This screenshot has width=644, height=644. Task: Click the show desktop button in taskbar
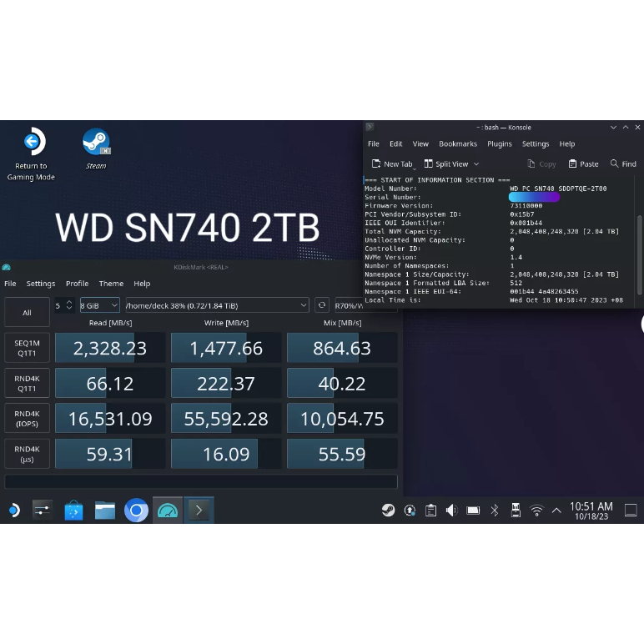[x=631, y=511]
